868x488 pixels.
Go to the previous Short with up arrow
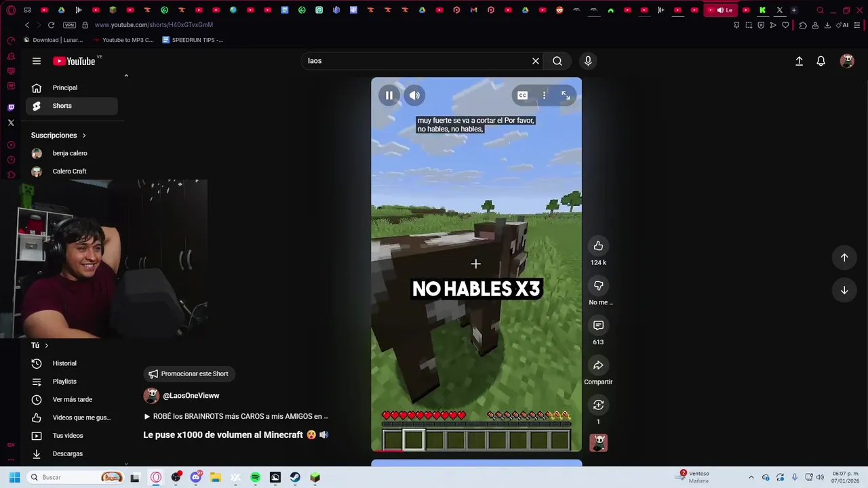844,258
